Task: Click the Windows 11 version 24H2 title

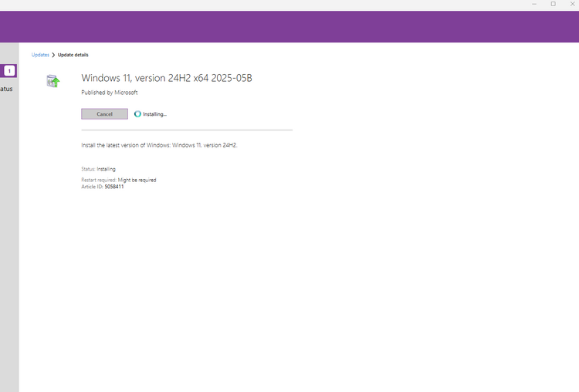Action: coord(167,78)
